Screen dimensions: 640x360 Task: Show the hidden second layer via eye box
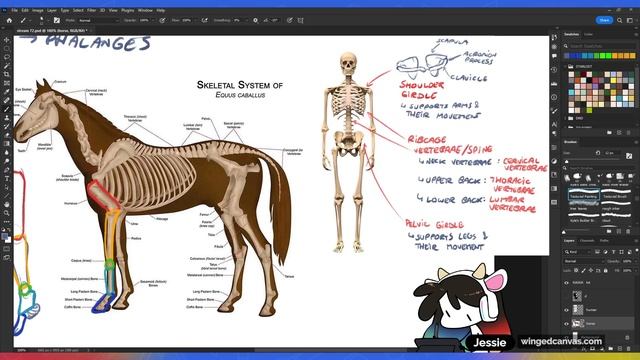pos(567,296)
